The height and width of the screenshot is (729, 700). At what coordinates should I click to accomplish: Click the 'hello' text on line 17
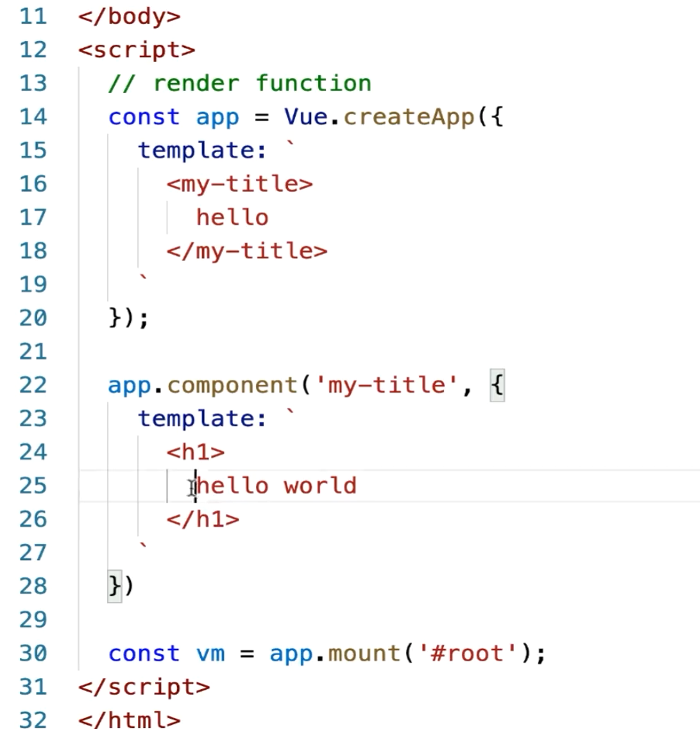232,218
